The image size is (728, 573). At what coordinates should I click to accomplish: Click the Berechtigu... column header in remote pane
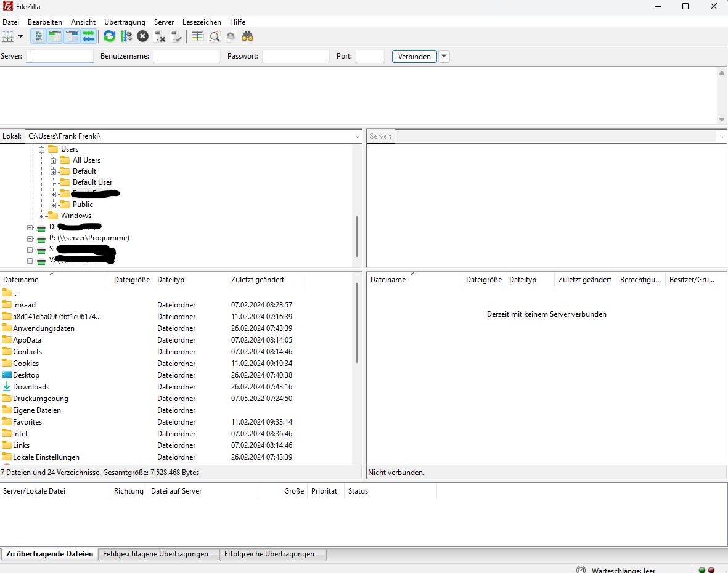click(x=640, y=279)
